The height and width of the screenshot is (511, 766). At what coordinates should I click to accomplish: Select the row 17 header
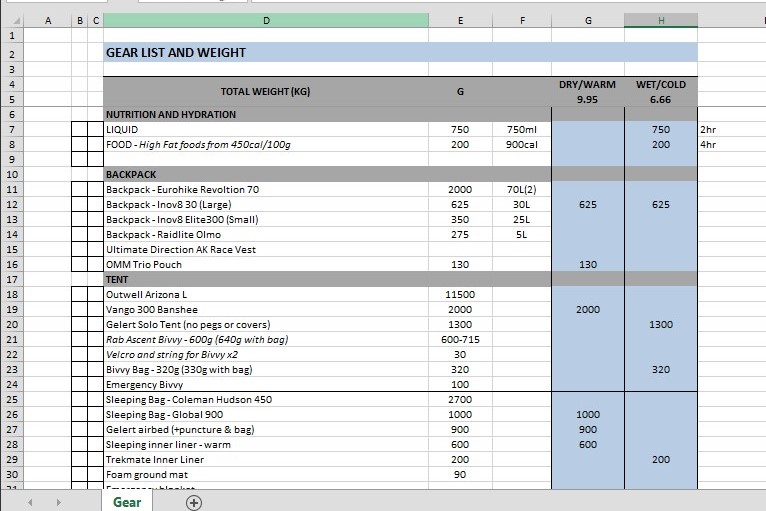pos(12,280)
